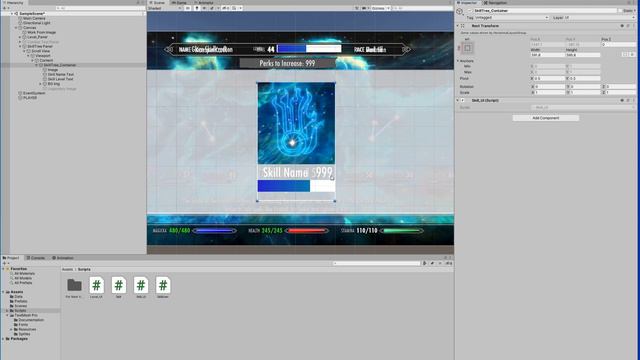This screenshot has height=360, width=640.
Task: Click the plus button in the Hierarchy panel
Action: coord(4,8)
